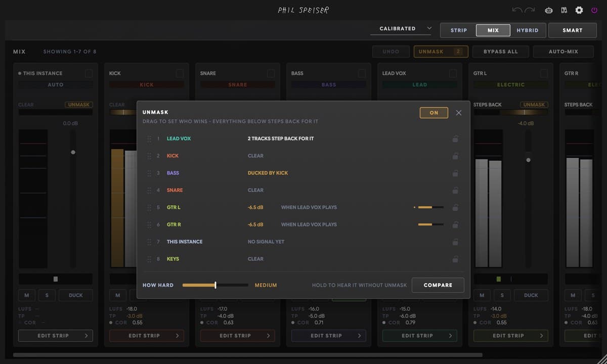This screenshot has width=607, height=364.
Task: Click the lock icon on GTR R row
Action: coord(455,224)
